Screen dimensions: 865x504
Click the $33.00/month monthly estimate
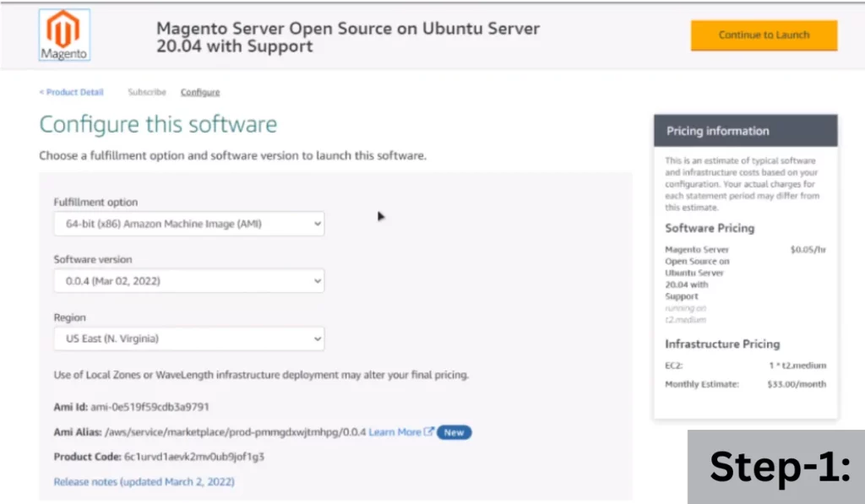(x=797, y=384)
